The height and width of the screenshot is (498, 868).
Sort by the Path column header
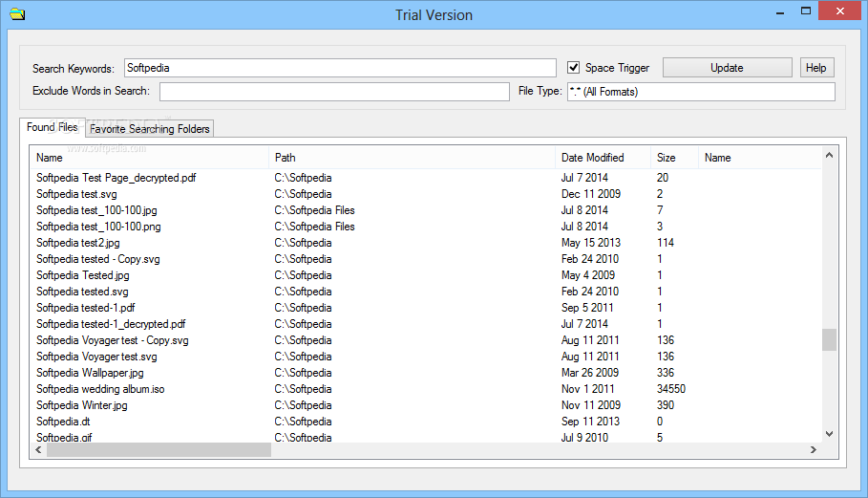coord(412,158)
